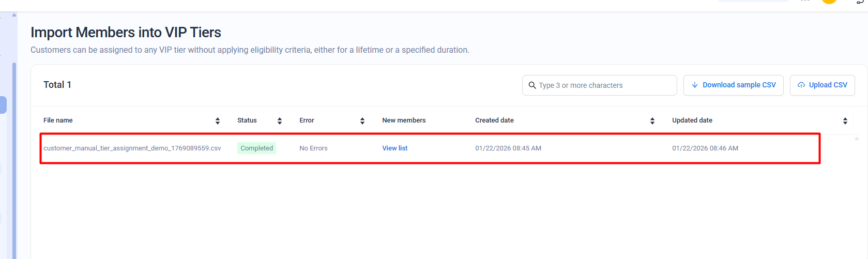Click the search magnifier icon
Viewport: 868px width, 259px height.
point(532,85)
